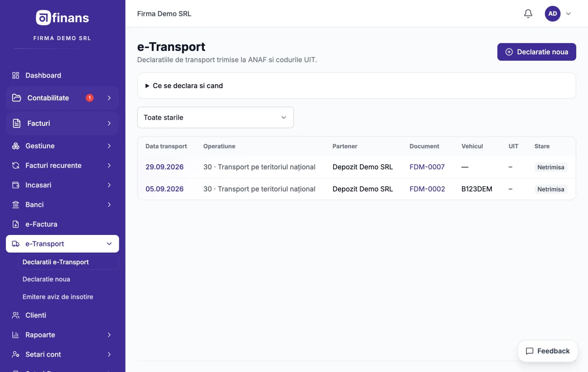Click the Clienti people icon
This screenshot has height=372, width=588.
click(x=16, y=315)
